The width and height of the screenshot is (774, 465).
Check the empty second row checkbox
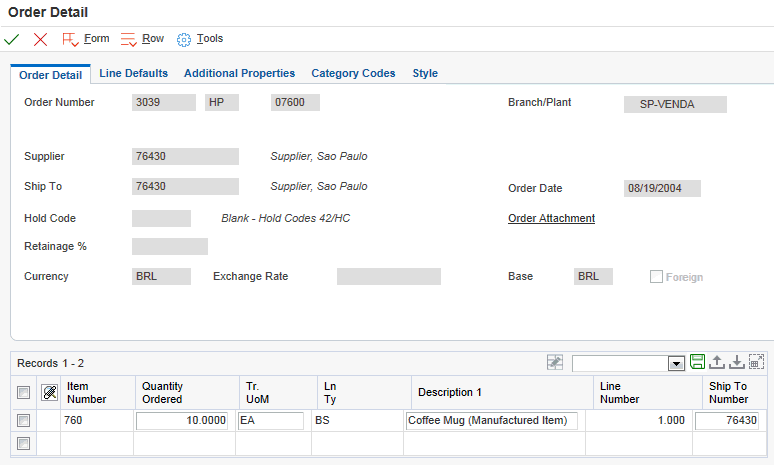(x=24, y=443)
